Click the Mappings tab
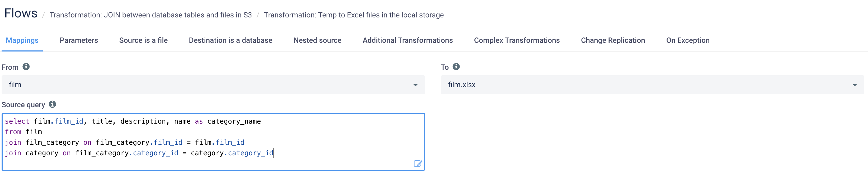 22,40
